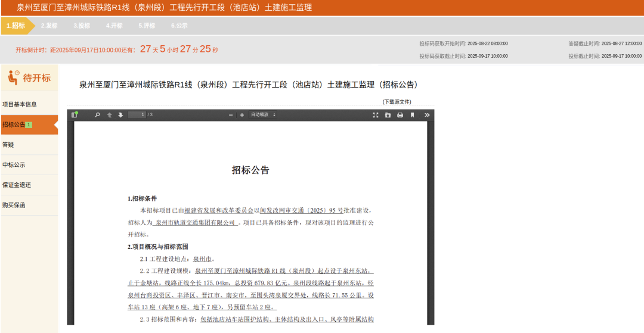Click the / 3 total pages label

150,115
